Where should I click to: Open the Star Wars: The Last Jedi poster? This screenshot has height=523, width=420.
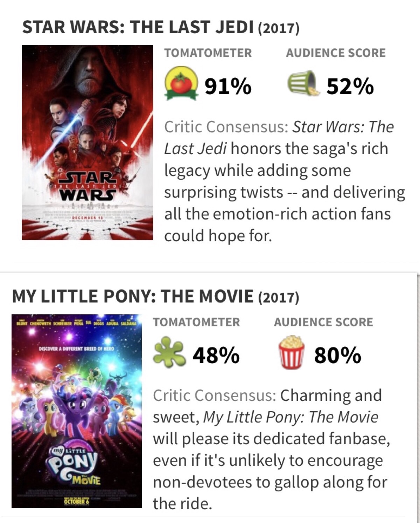87,143
